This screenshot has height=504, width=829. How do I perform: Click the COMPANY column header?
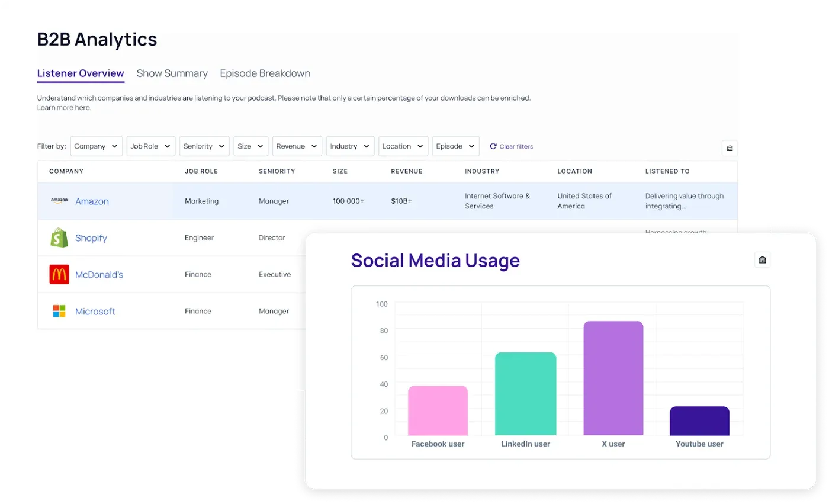(x=66, y=171)
